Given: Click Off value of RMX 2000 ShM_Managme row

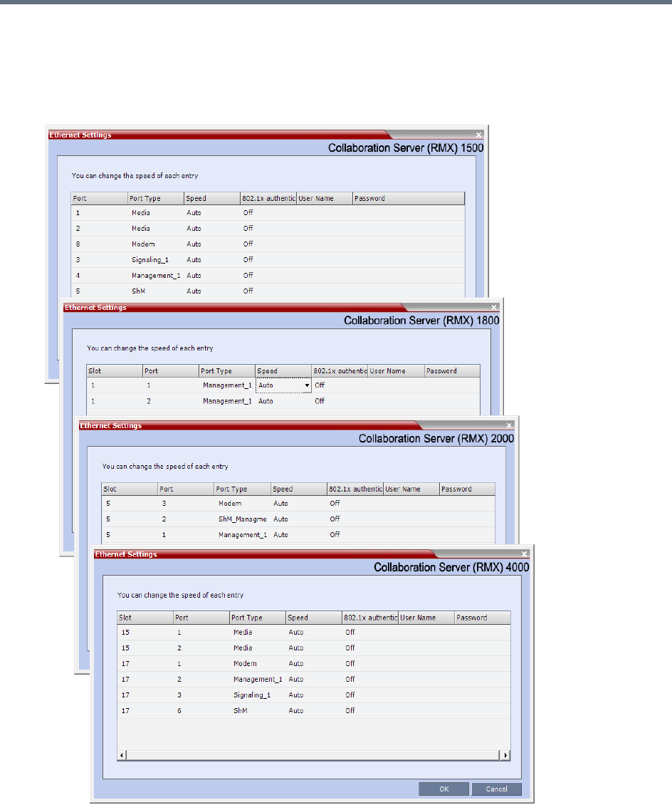Looking at the screenshot, I should click(335, 519).
